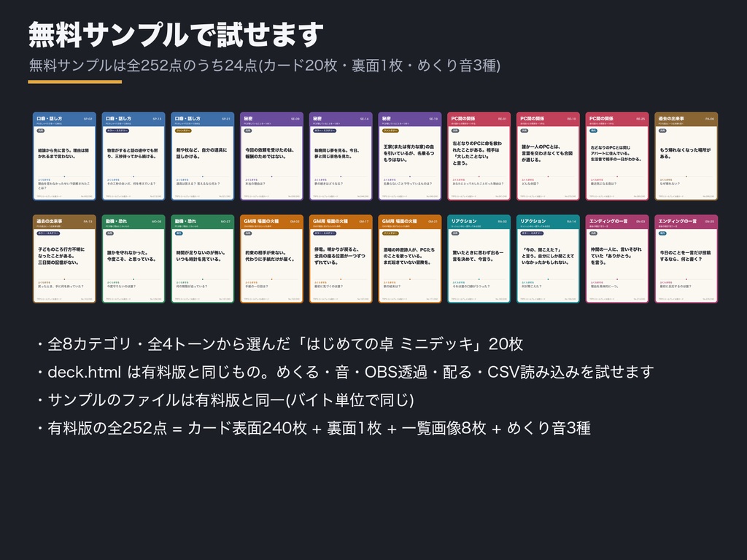
Task: Click the 秘密 card SE-09
Action: click(271, 156)
